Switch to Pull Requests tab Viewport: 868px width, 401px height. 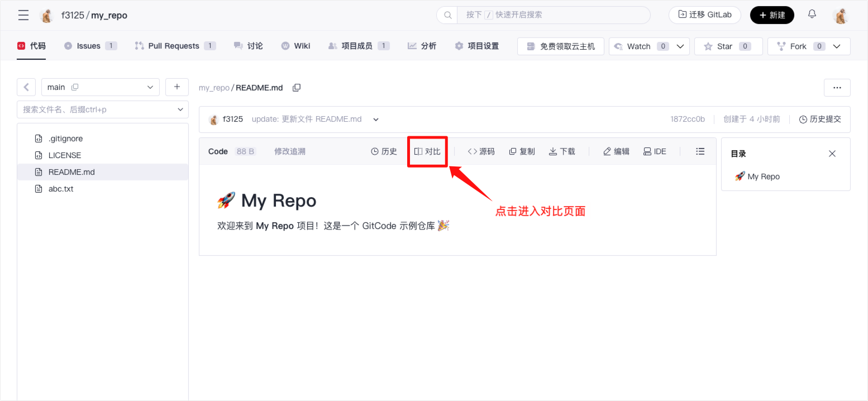(174, 46)
